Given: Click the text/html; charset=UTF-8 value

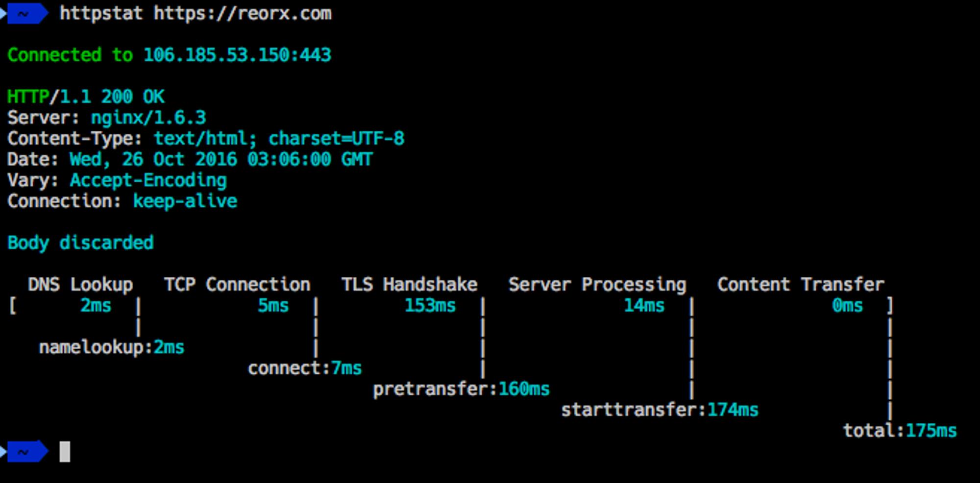Looking at the screenshot, I should [279, 139].
